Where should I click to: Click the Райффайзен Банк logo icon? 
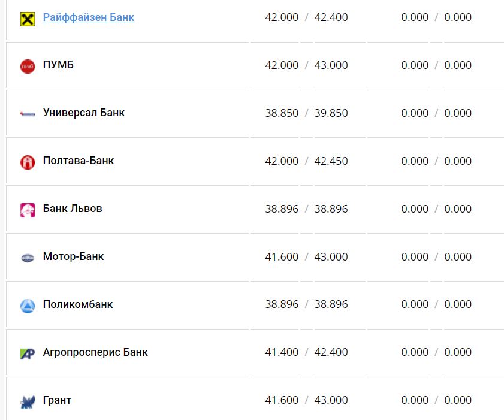28,19
